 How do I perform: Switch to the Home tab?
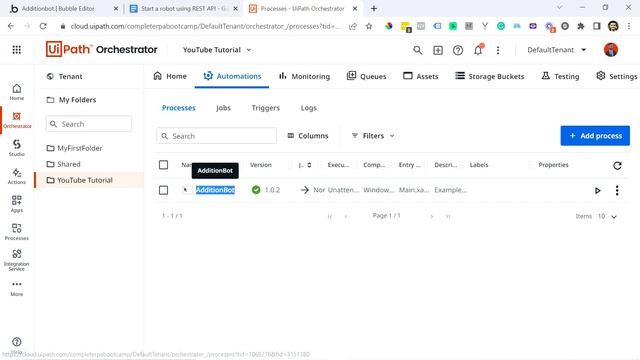point(170,76)
